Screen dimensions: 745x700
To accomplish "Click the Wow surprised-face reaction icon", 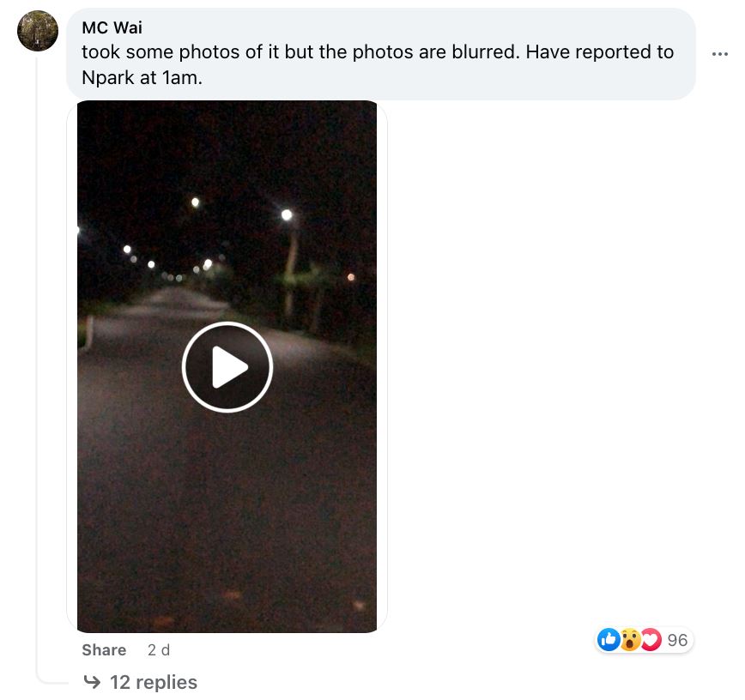I will 630,639.
